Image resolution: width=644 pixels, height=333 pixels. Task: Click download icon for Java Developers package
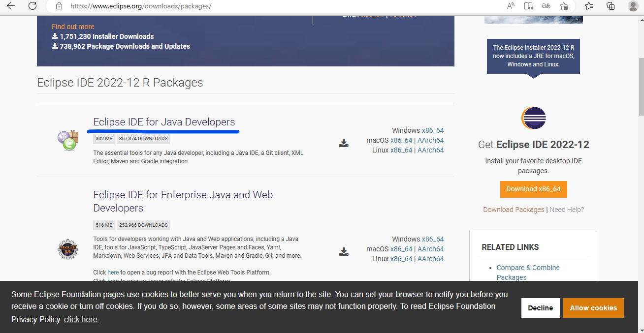point(344,143)
